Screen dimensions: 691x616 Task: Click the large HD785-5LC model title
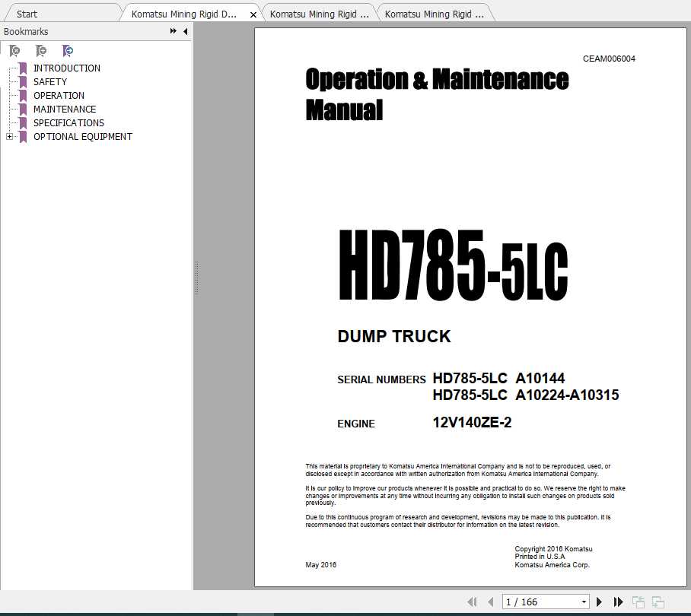(x=453, y=265)
